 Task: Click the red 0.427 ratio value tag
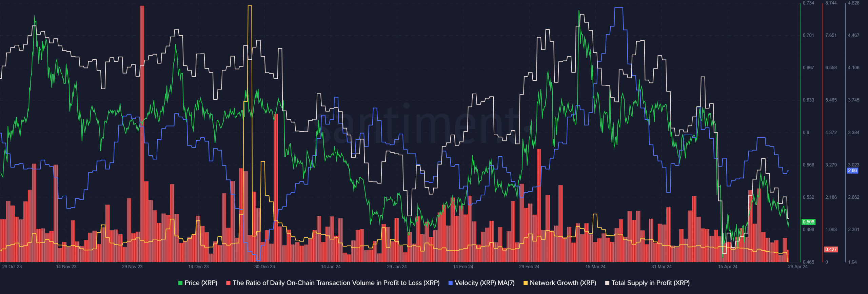831,249
